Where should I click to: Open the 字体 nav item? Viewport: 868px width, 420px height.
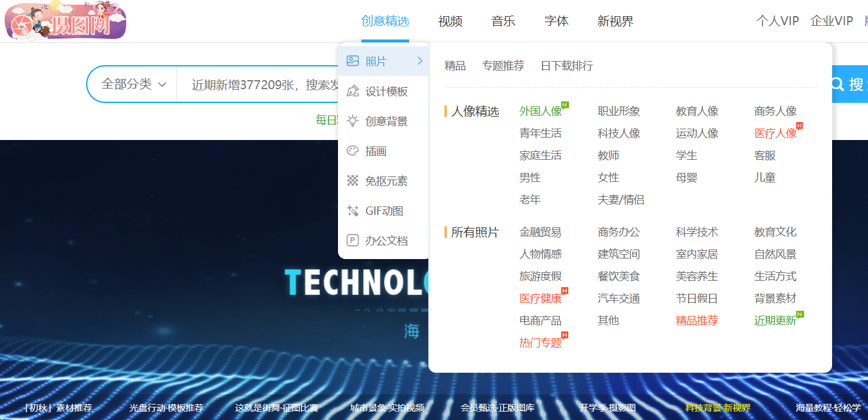click(556, 21)
